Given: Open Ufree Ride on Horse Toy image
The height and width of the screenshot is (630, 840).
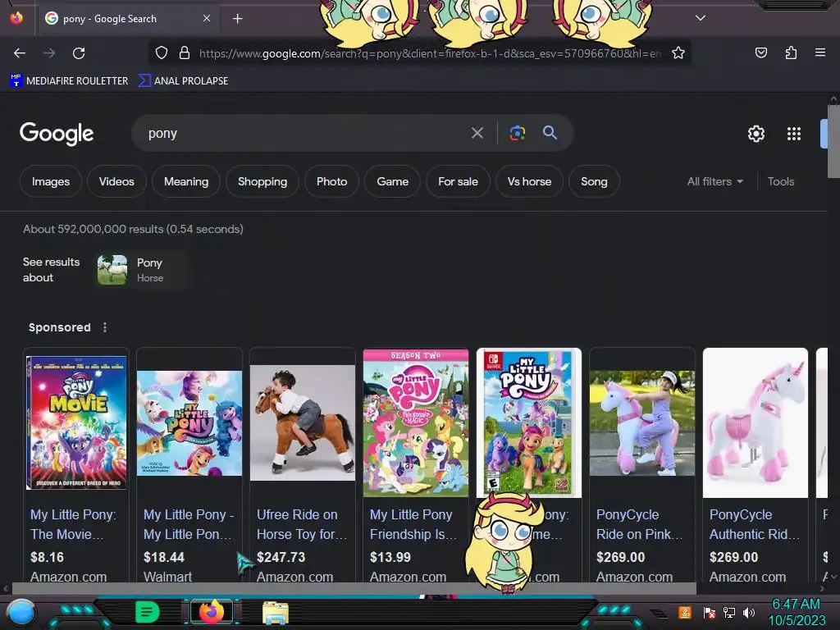Looking at the screenshot, I should click(303, 422).
